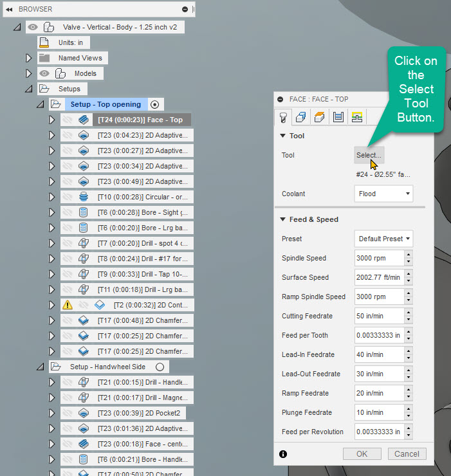Decrease Lead-In Feedrate value

(x=409, y=358)
